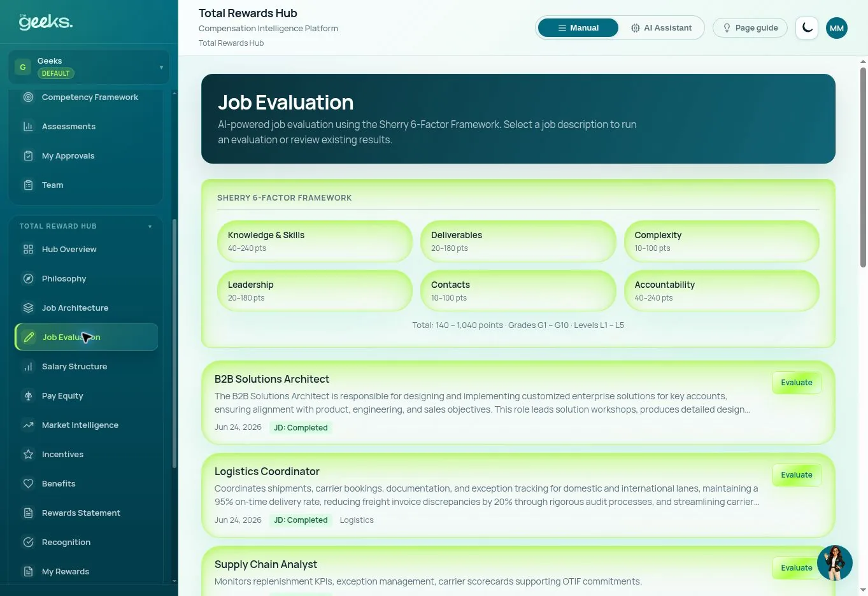
Task: Open the Geeks workspace dropdown
Action: [89, 67]
